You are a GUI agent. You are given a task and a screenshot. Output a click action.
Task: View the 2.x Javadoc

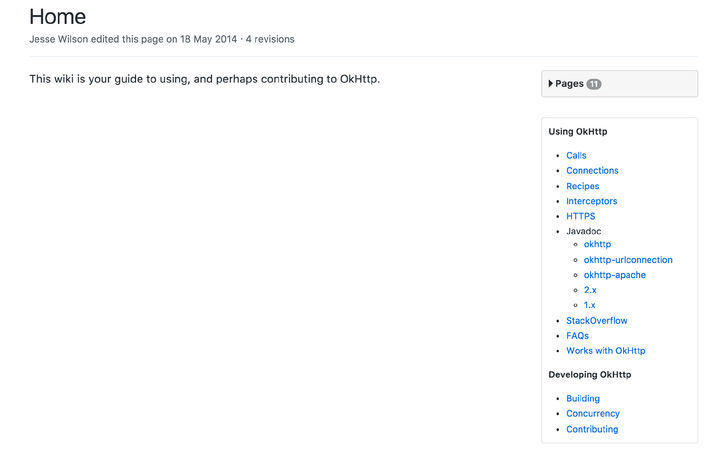point(590,290)
